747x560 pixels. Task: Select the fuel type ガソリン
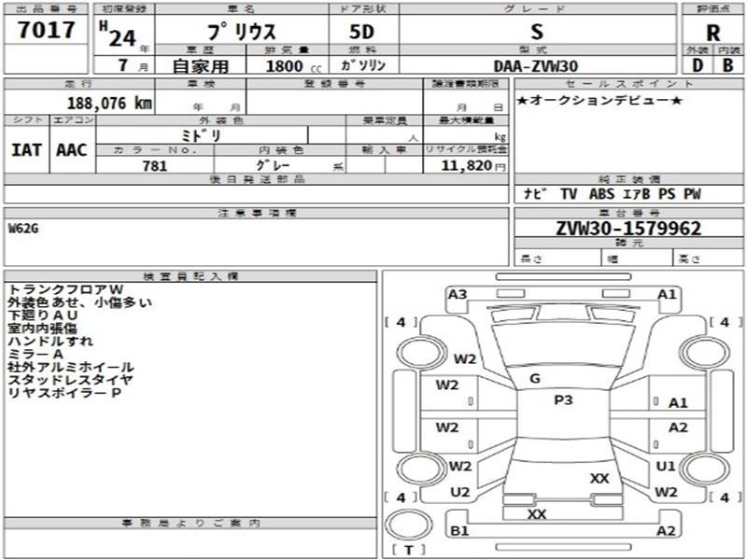click(363, 65)
